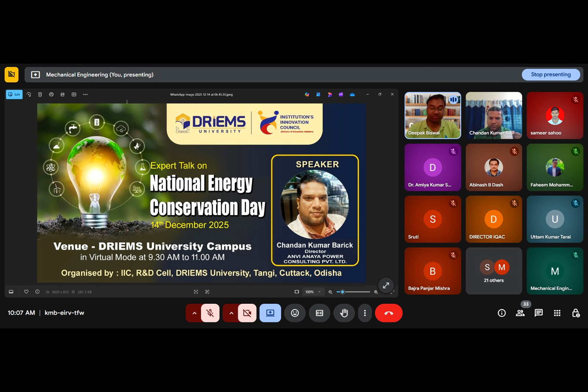Expand video settings chevron beside camera

[231, 313]
